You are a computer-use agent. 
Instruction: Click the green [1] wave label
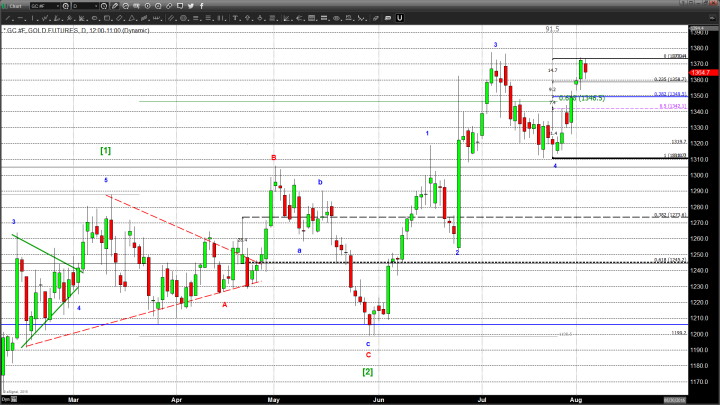click(x=105, y=150)
